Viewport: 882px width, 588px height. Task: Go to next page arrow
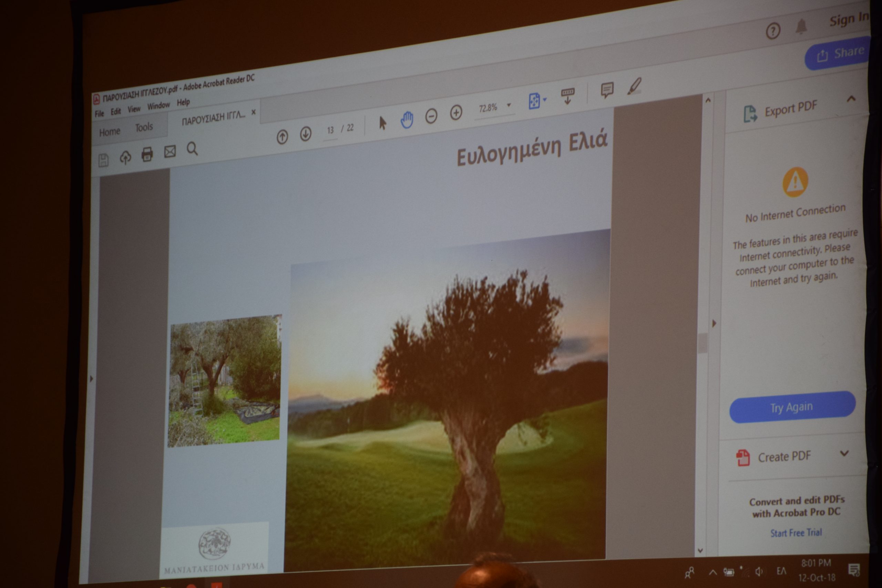click(306, 134)
